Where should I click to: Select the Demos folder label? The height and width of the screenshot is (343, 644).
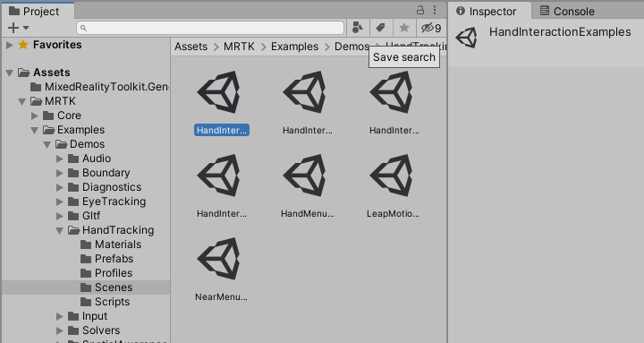pos(87,144)
